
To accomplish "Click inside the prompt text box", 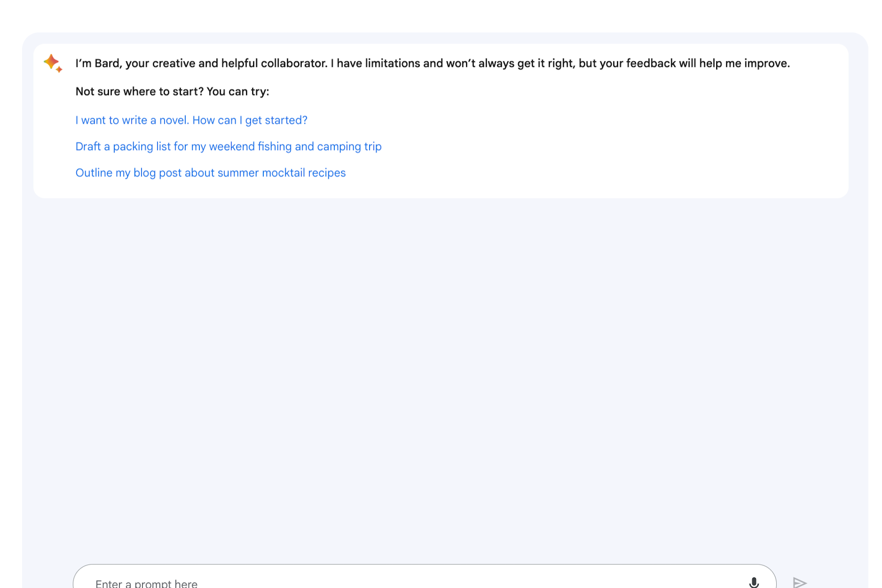I will coord(397,582).
